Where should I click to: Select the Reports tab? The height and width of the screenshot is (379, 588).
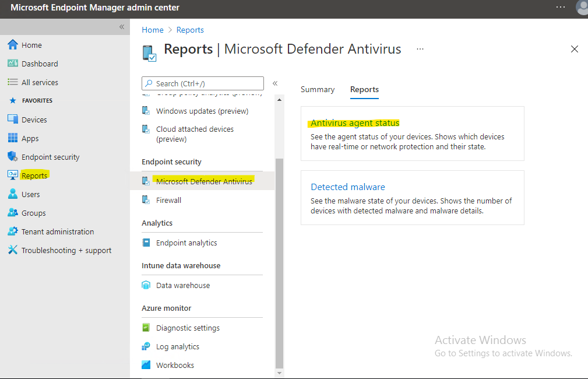point(364,89)
